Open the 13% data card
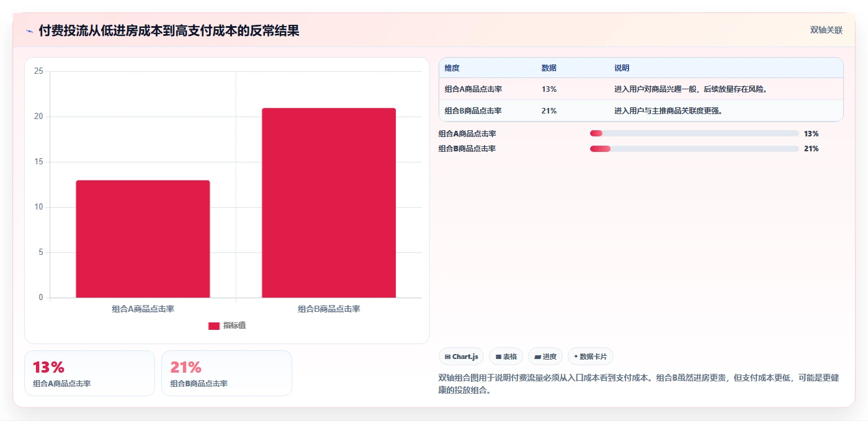The width and height of the screenshot is (868, 421). (x=89, y=373)
